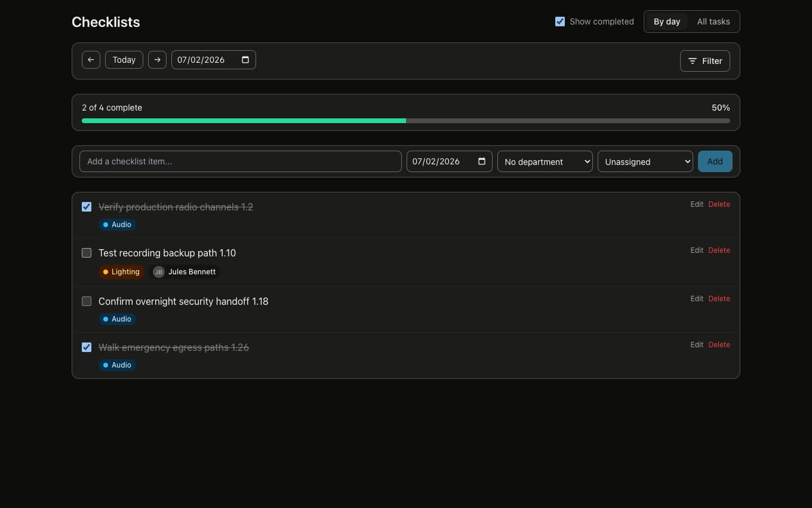This screenshot has width=812, height=508.
Task: Uncheck Verify production radio channels 1.2
Action: 87,207
